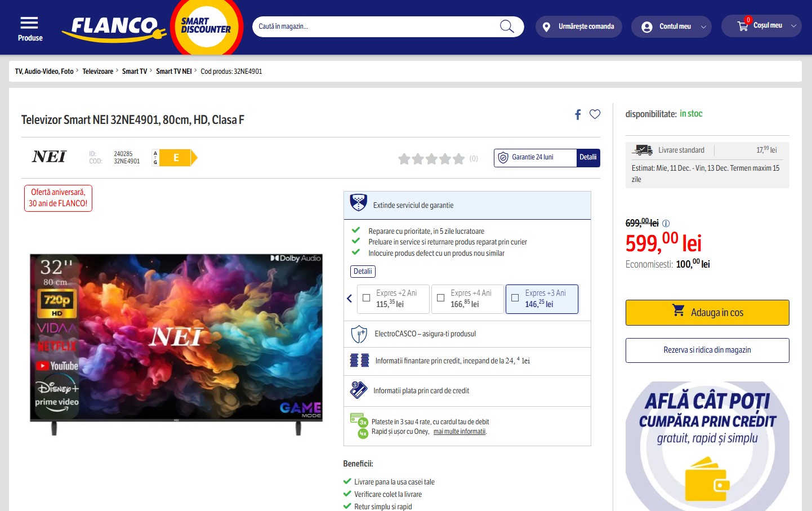Click the fifth rating star

tap(459, 159)
